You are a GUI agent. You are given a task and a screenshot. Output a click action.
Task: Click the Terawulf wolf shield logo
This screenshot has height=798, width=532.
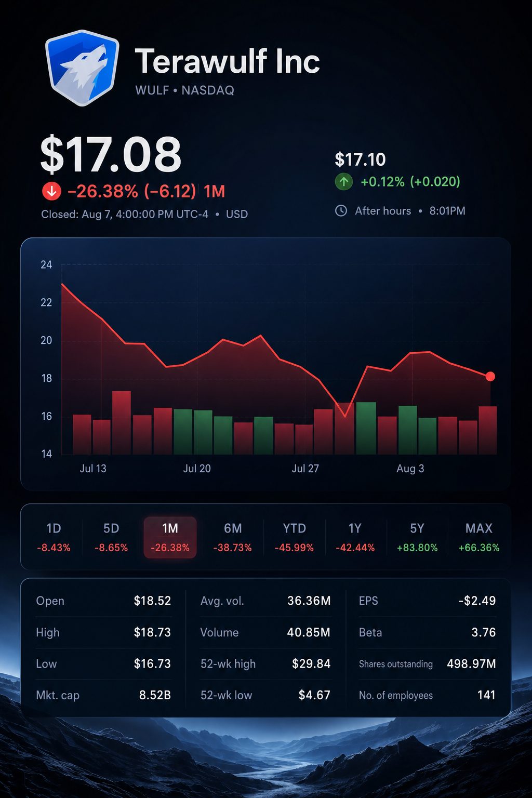[x=82, y=68]
